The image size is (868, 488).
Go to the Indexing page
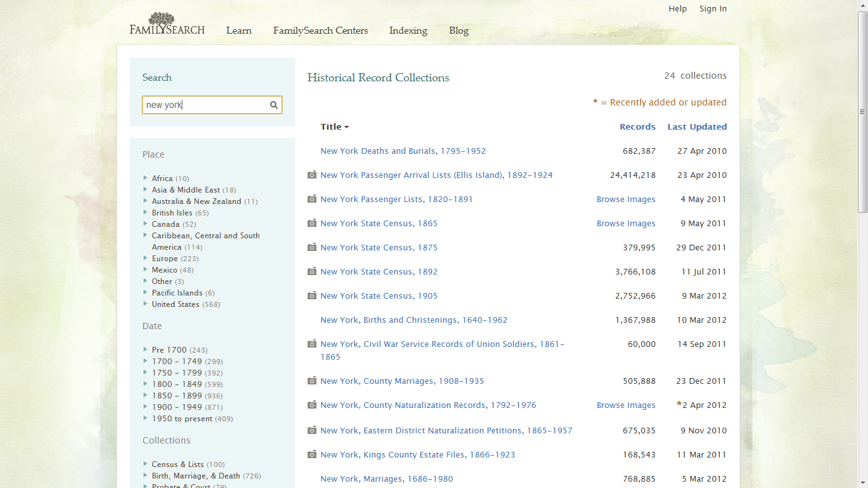408,30
